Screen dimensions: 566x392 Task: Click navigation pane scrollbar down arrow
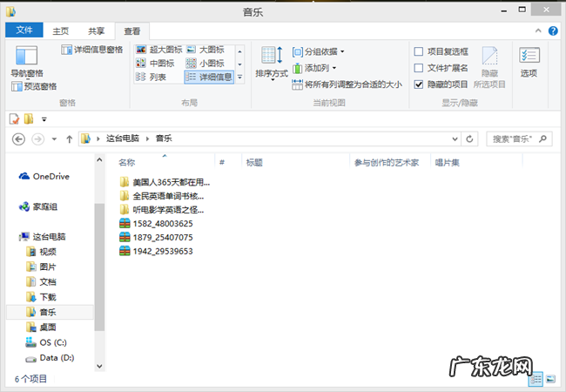coord(99,367)
